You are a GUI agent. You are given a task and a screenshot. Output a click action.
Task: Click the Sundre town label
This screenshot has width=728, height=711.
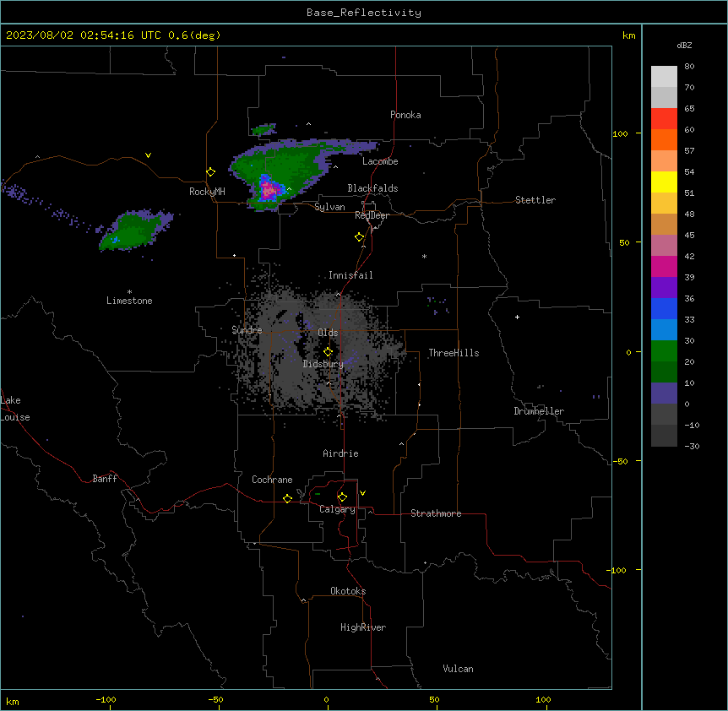(247, 330)
